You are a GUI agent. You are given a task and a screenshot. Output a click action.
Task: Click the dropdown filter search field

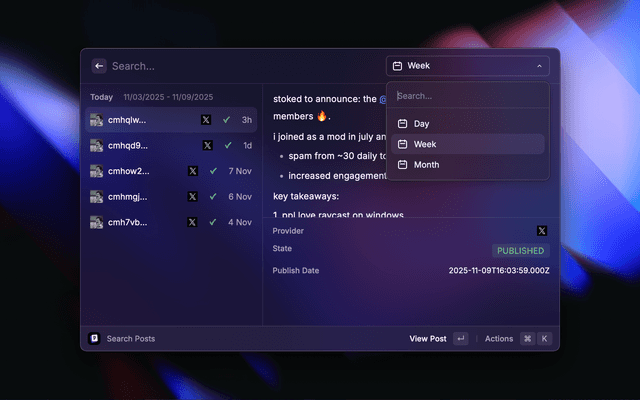467,96
